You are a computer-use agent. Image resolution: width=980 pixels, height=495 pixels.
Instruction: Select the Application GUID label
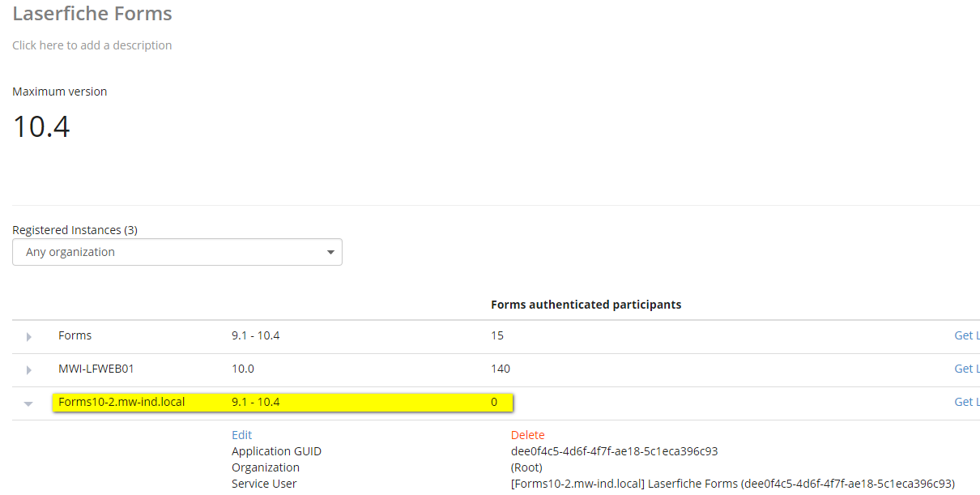click(276, 451)
